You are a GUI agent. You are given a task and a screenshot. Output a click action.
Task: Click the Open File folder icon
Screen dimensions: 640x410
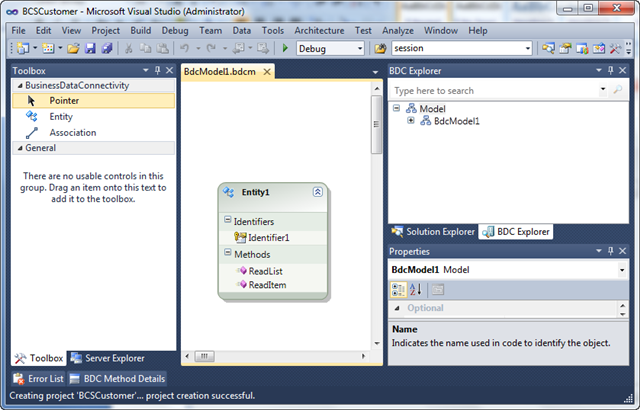tap(73, 49)
